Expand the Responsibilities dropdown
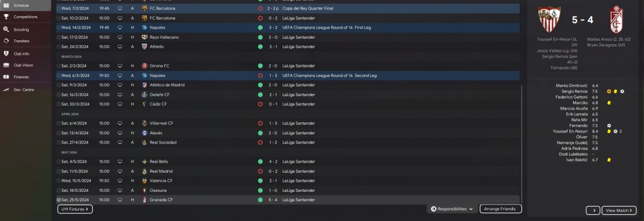 [x=452, y=209]
